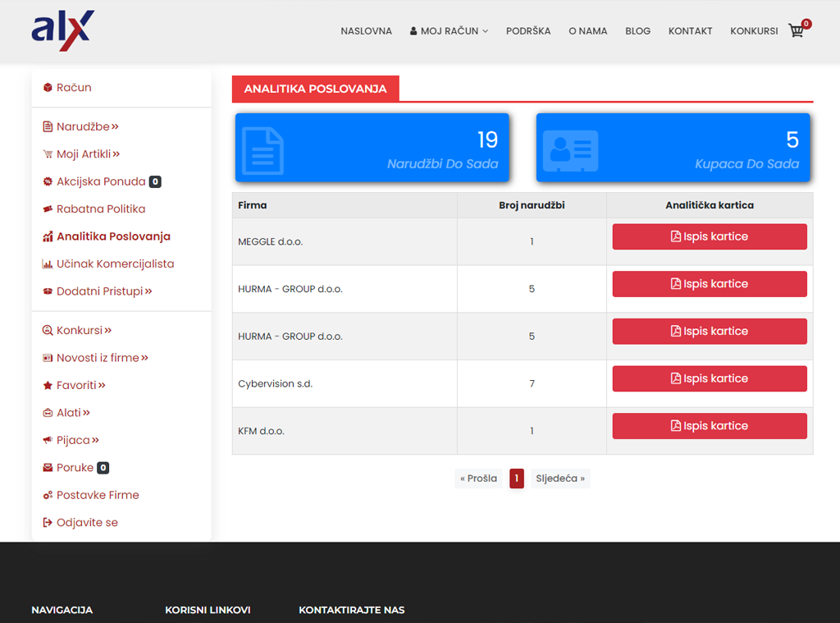The width and height of the screenshot is (840, 623).
Task: Open Rabatna Politika link text
Action: pos(101,208)
